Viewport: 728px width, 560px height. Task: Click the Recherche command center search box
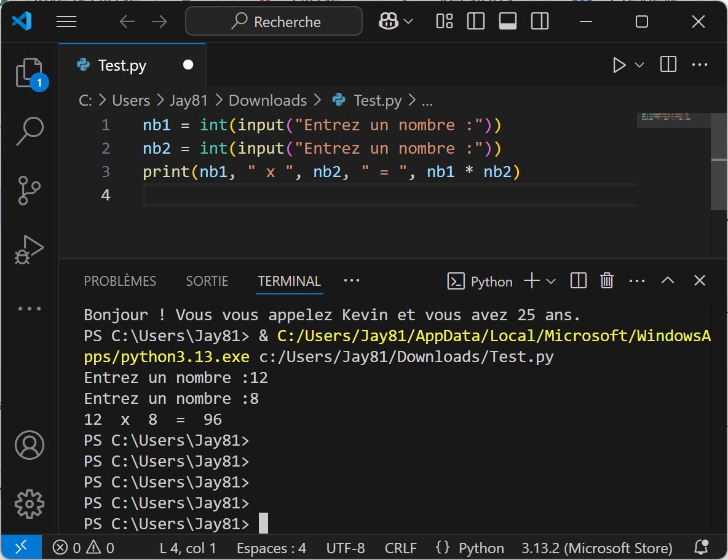[274, 22]
